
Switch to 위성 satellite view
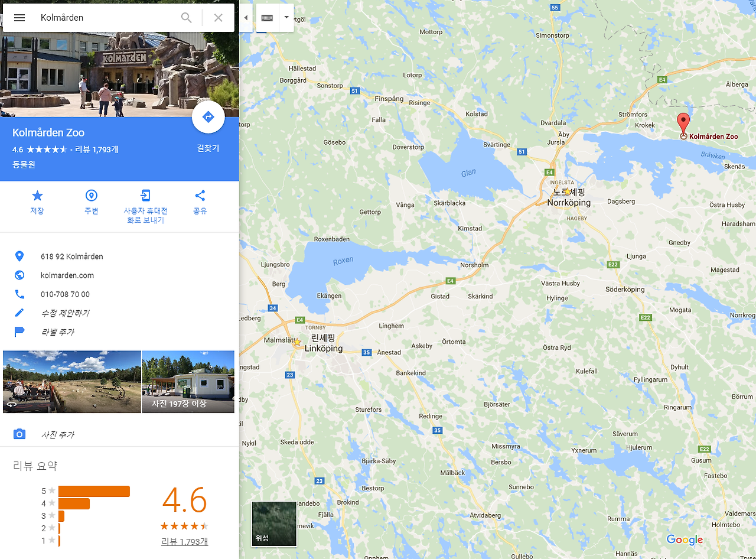click(274, 524)
